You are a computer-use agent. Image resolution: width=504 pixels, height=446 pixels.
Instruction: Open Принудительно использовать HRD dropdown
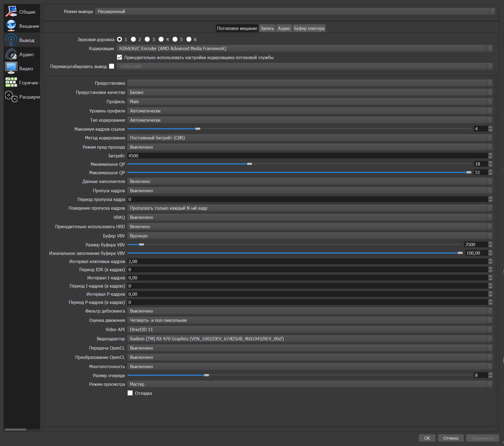310,227
